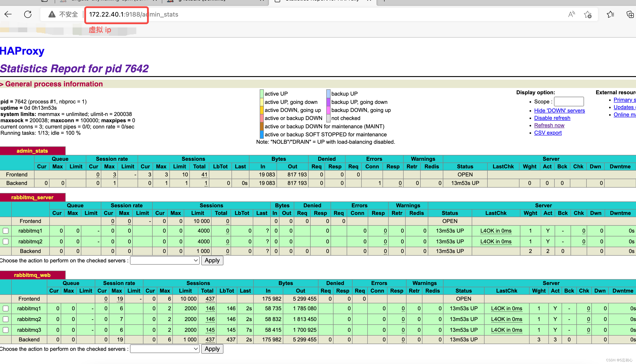
Task: Open action dropdown under rabbitmq_server table
Action: [164, 261]
